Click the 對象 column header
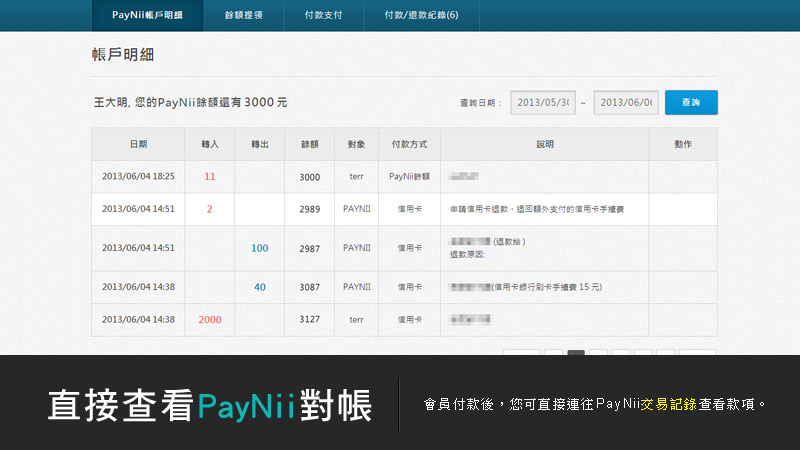 [356, 145]
